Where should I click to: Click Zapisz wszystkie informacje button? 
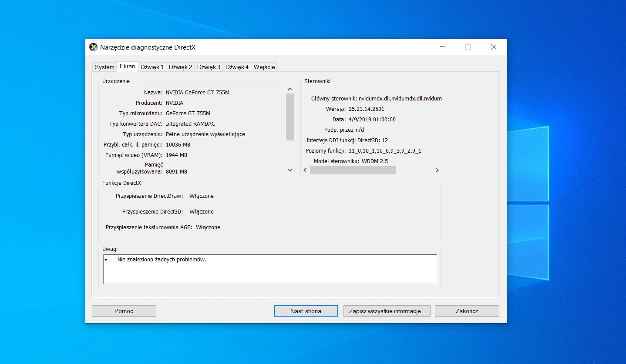[x=387, y=311]
